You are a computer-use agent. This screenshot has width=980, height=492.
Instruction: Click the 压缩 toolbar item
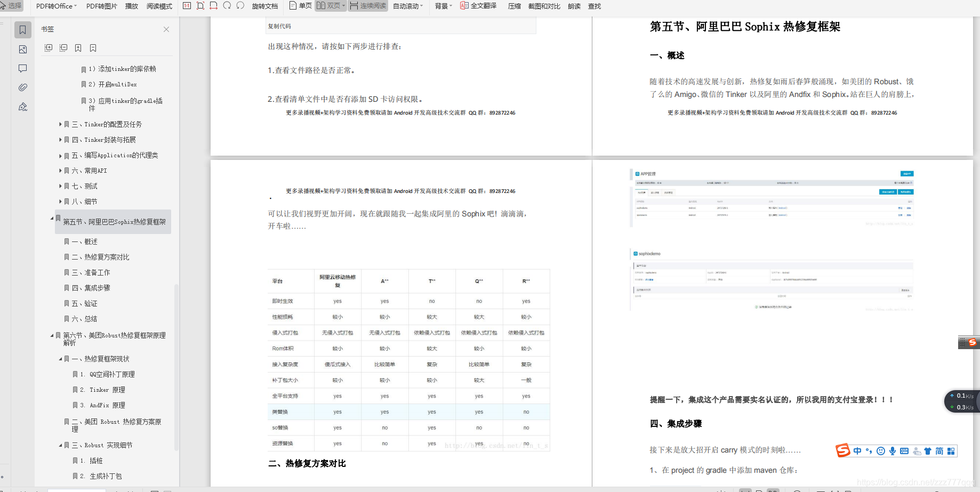514,6
